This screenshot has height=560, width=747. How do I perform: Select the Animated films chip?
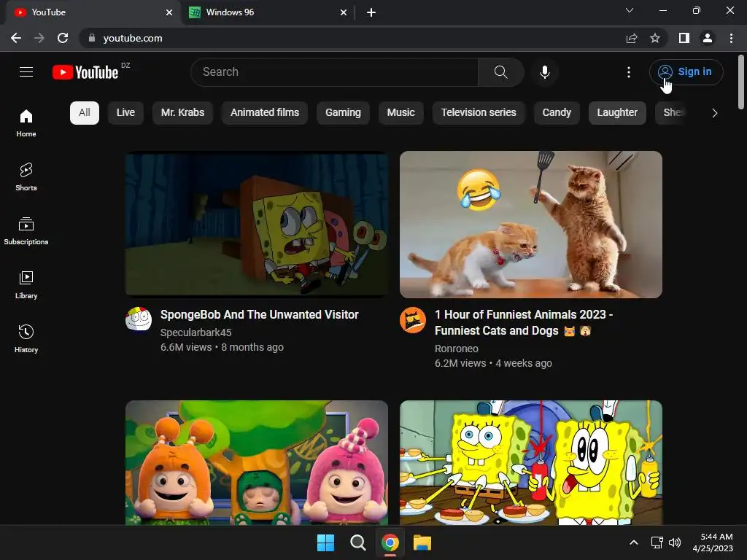265,113
